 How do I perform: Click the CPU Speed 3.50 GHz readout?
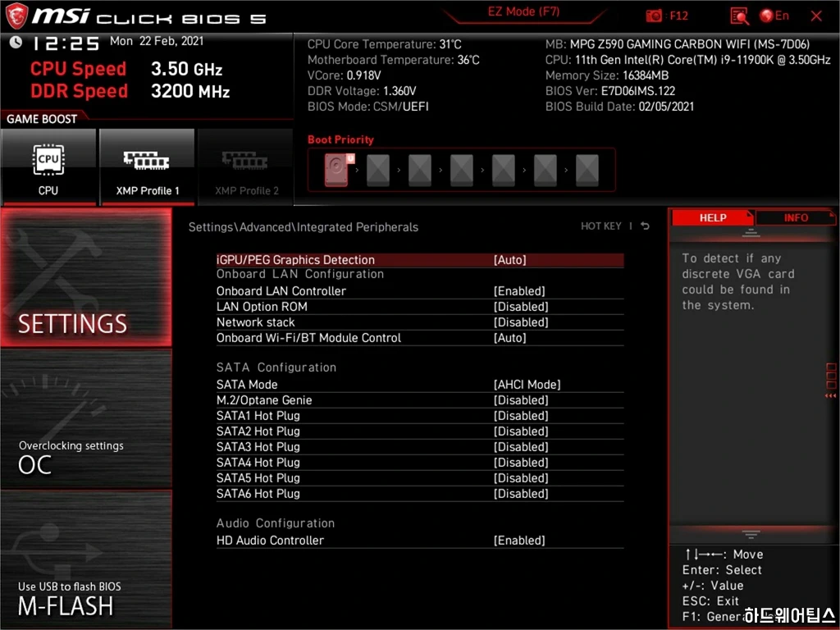click(x=126, y=69)
